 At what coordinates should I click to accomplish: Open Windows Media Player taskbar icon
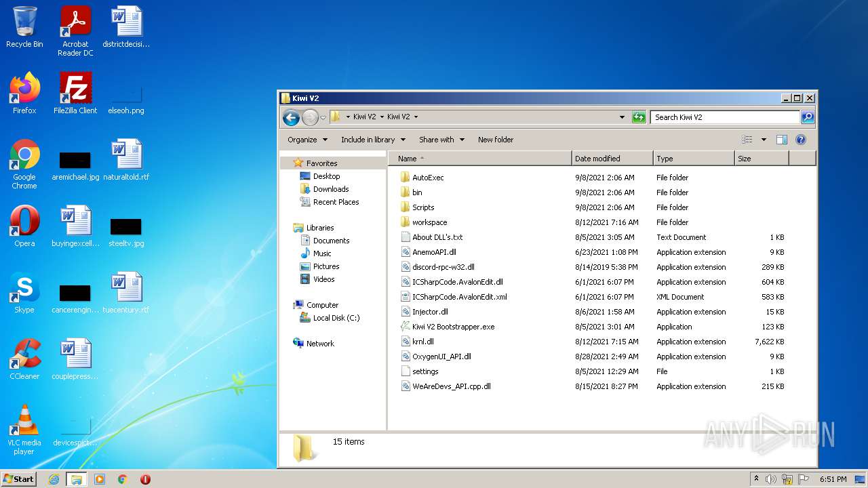[x=100, y=479]
